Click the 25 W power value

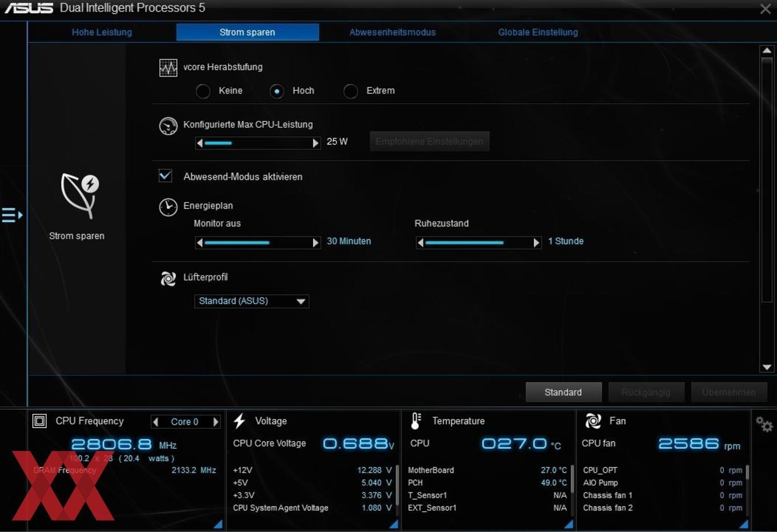tap(337, 142)
